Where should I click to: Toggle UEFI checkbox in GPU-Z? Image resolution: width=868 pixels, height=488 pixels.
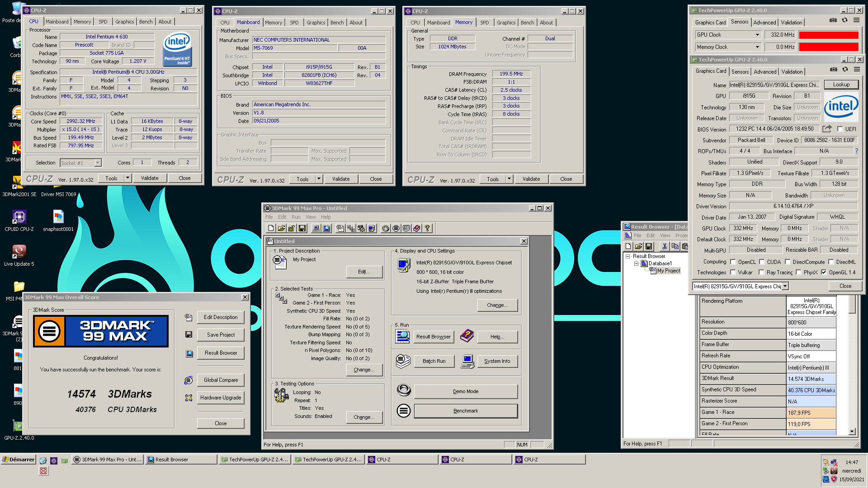840,129
